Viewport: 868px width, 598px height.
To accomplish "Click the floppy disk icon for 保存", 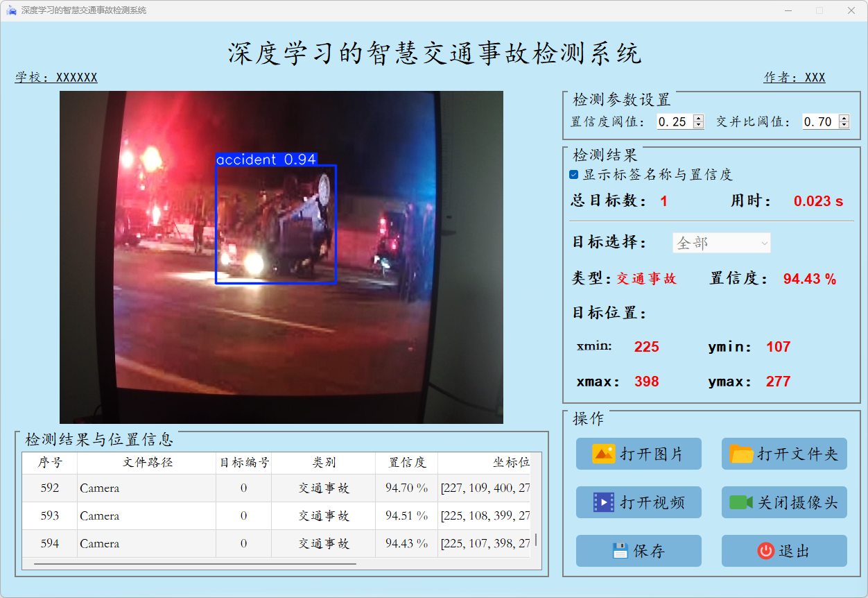I will [x=620, y=551].
